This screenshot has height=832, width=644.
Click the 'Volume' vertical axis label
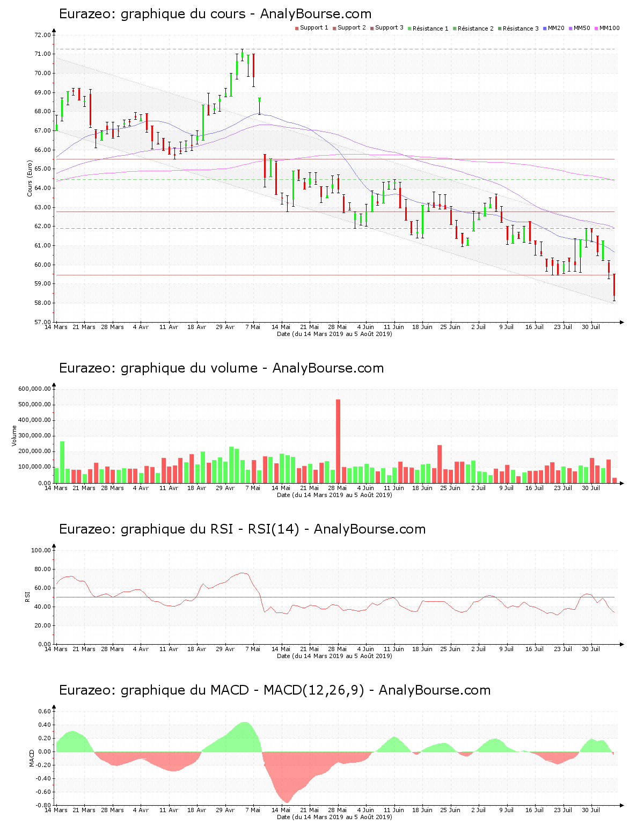(14, 436)
